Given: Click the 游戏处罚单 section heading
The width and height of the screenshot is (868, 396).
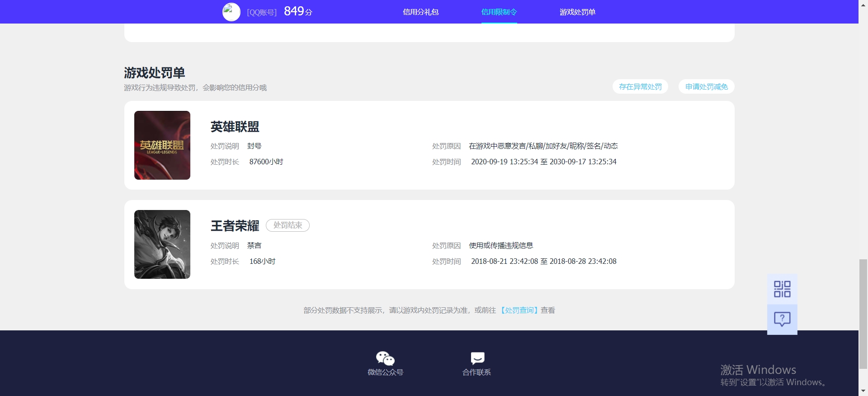Looking at the screenshot, I should (x=155, y=73).
